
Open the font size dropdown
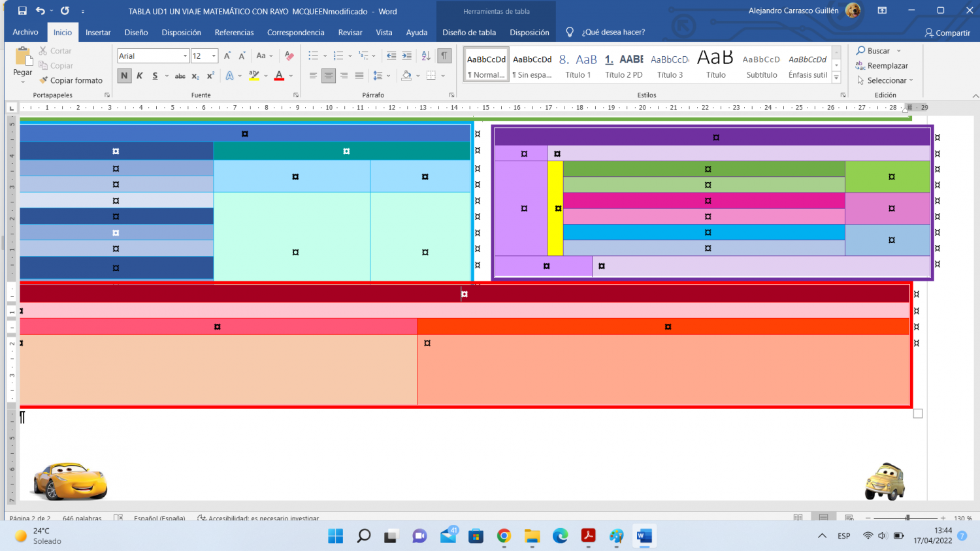click(x=214, y=56)
